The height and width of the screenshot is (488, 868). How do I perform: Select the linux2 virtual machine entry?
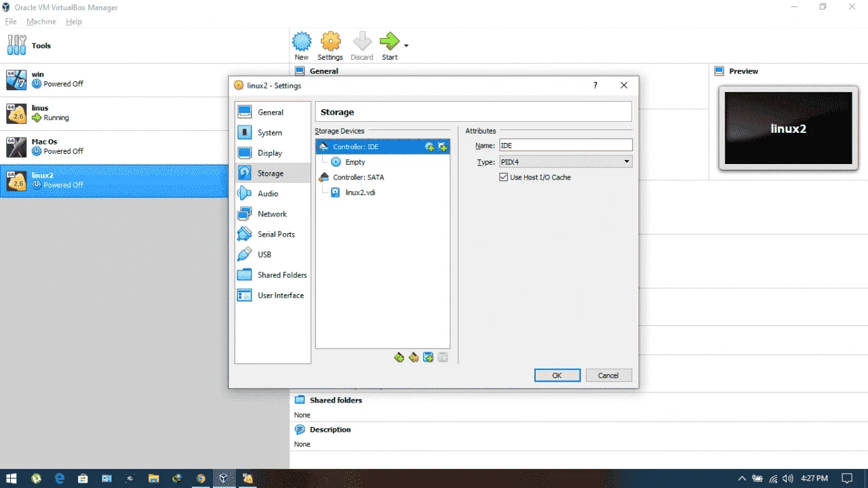click(x=114, y=181)
